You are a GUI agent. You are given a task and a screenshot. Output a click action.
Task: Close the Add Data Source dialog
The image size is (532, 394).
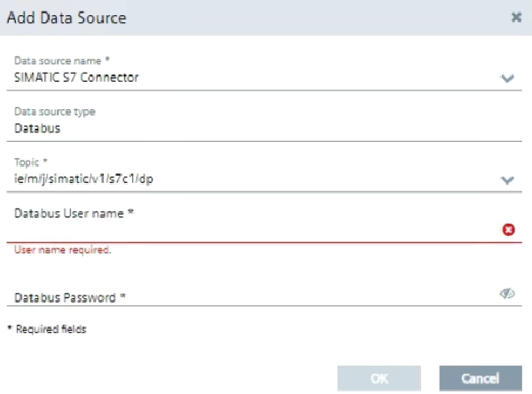[x=516, y=17]
